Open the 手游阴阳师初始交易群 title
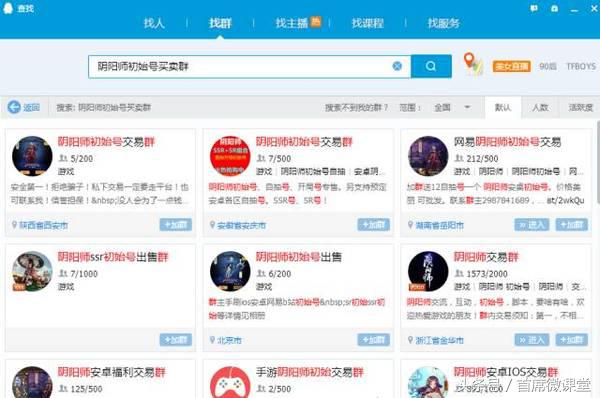600x398 pixels. click(310, 372)
